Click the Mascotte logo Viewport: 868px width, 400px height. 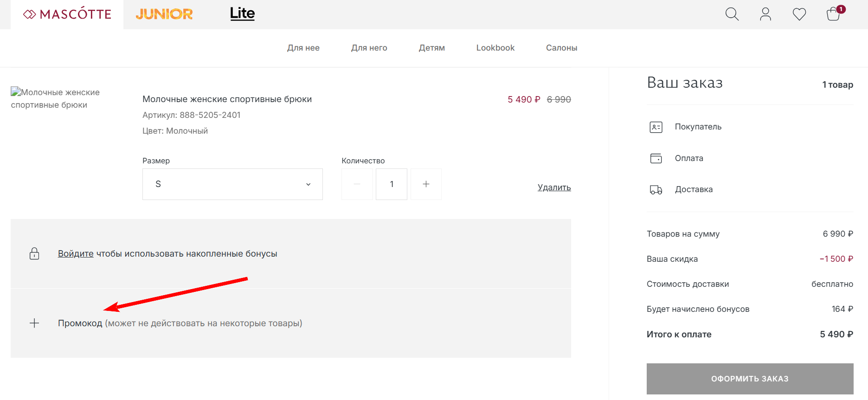67,14
